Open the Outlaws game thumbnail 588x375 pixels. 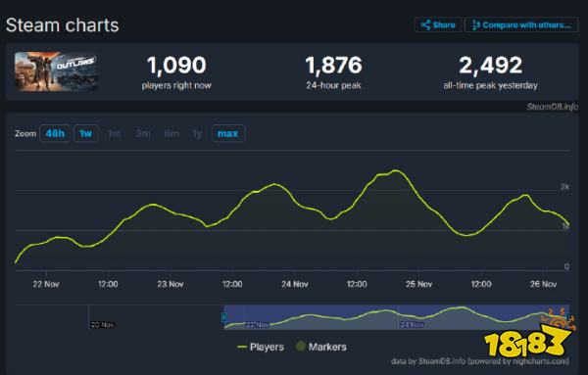[x=56, y=71]
